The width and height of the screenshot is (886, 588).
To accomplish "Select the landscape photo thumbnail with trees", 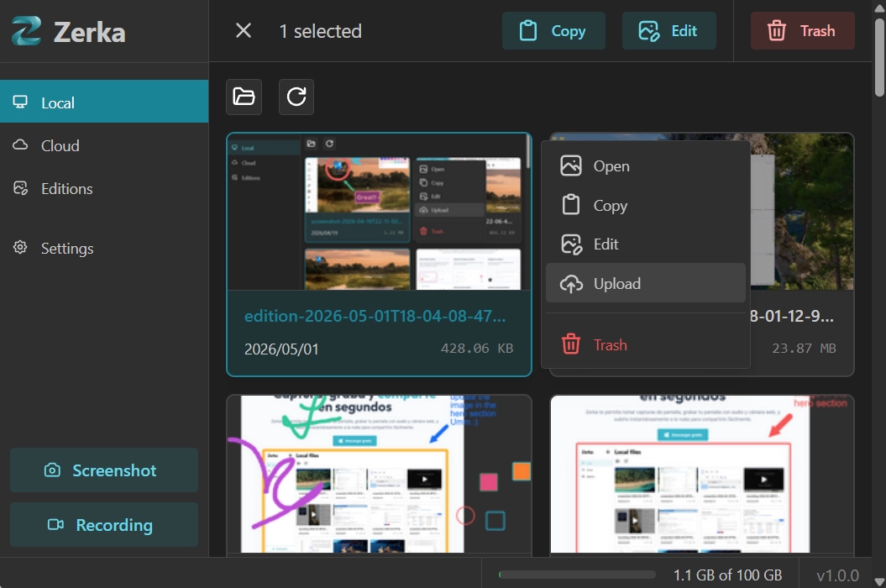I will (x=802, y=212).
